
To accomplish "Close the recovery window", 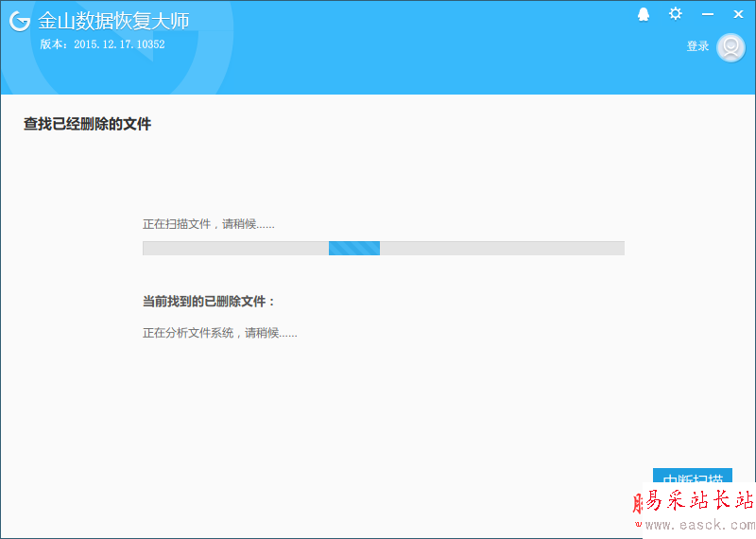I will 738,14.
